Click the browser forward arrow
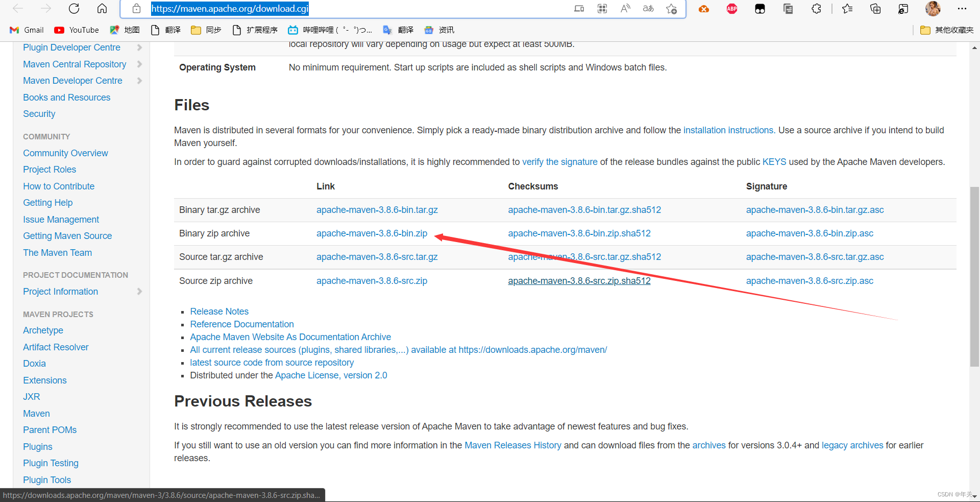Viewport: 980px width, 502px height. pos(46,9)
